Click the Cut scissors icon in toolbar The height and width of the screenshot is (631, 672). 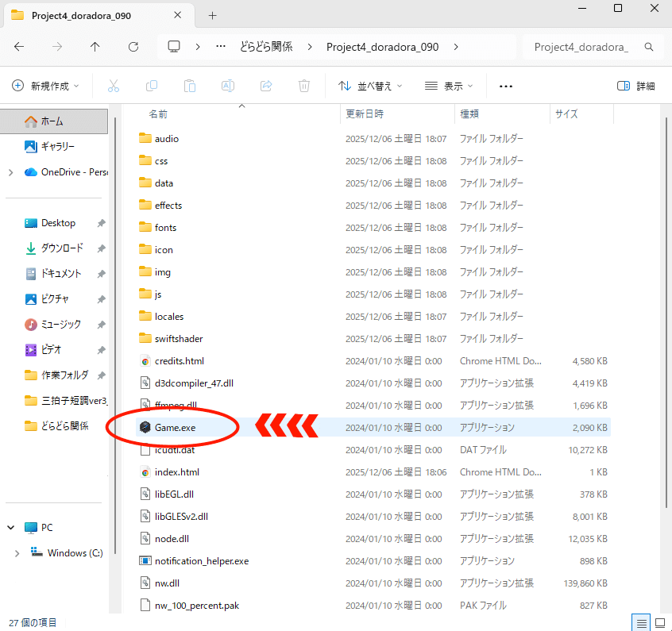[114, 86]
